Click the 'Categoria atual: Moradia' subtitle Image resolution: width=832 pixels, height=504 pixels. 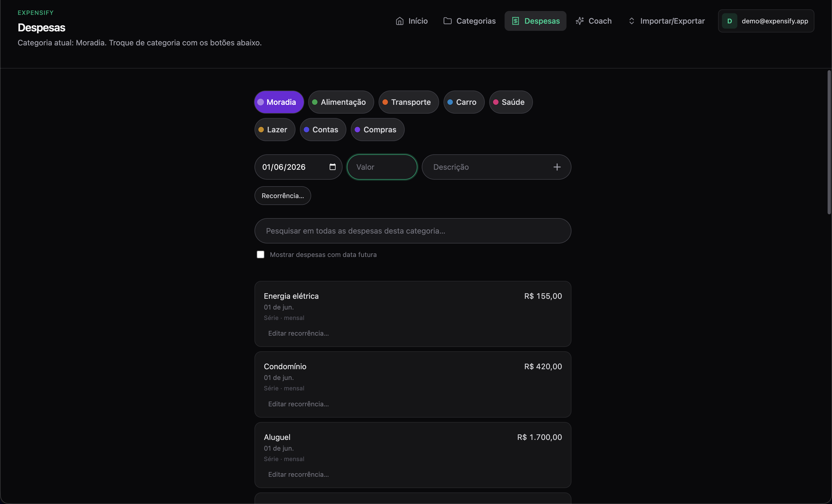tap(139, 43)
